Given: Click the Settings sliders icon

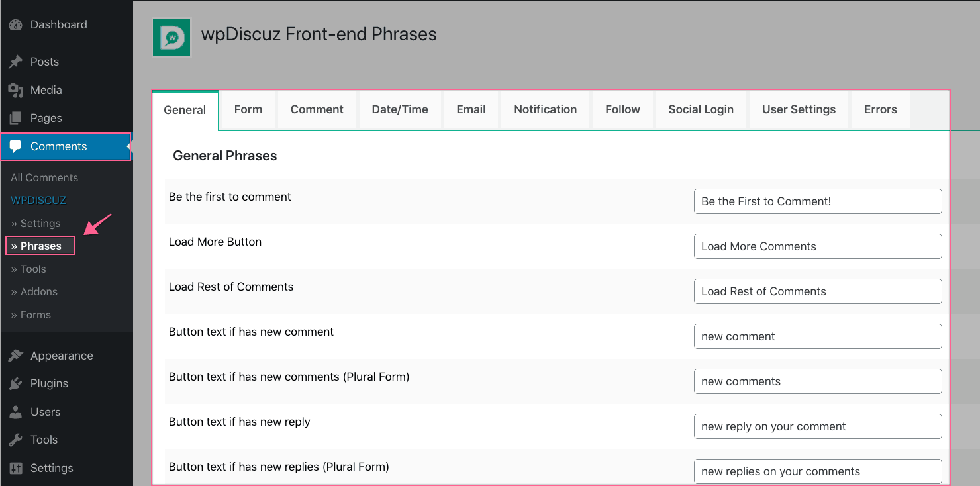Looking at the screenshot, I should 16,468.
